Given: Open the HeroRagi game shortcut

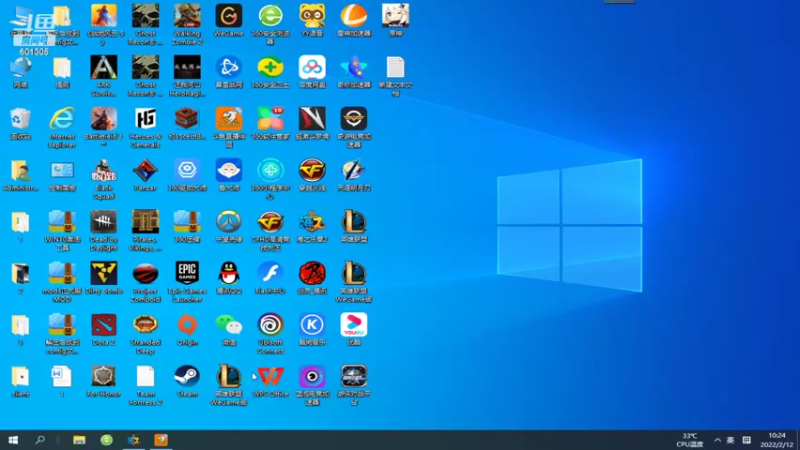Looking at the screenshot, I should click(x=187, y=76).
